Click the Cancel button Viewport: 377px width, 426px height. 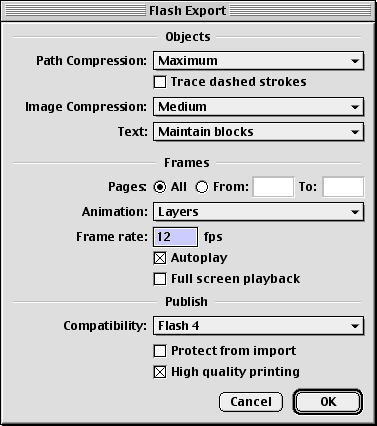pos(251,402)
